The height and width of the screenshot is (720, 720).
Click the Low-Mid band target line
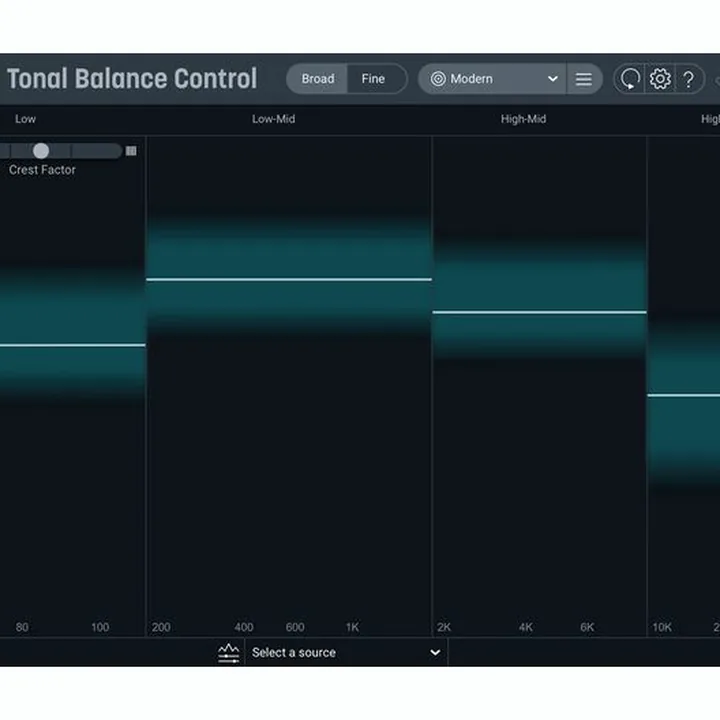(x=289, y=279)
